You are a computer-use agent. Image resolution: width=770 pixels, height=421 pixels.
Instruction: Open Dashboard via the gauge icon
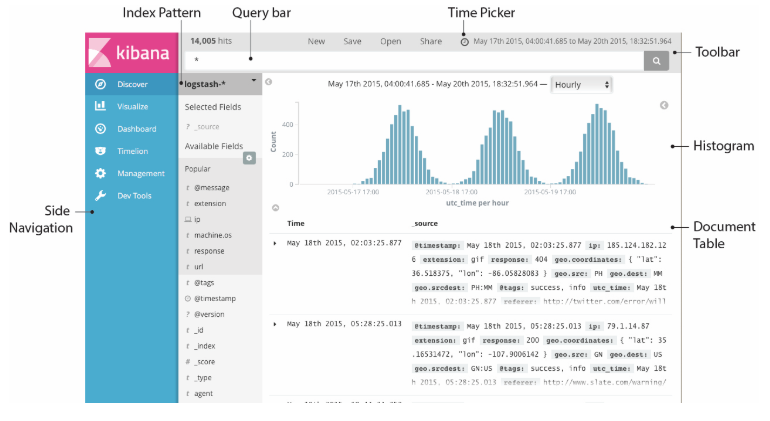pyautogui.click(x=100, y=129)
